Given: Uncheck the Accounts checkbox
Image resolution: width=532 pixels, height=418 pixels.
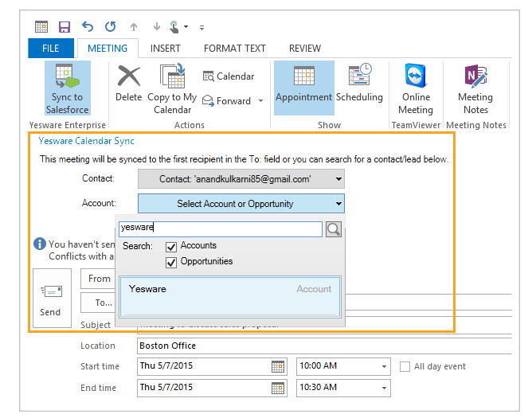Looking at the screenshot, I should (171, 247).
